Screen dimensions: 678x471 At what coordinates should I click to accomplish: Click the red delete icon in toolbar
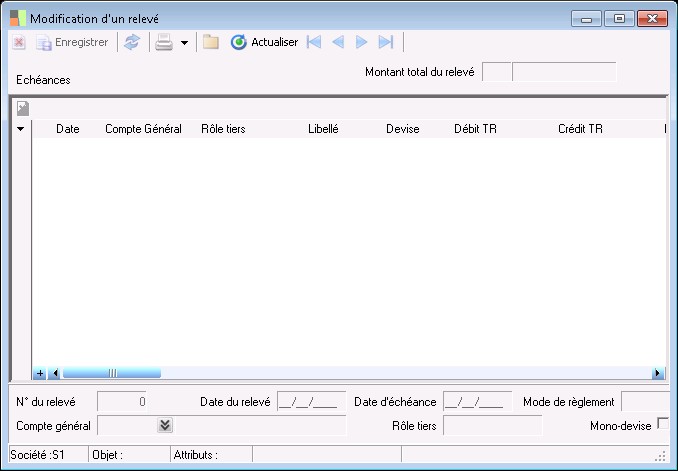click(19, 42)
